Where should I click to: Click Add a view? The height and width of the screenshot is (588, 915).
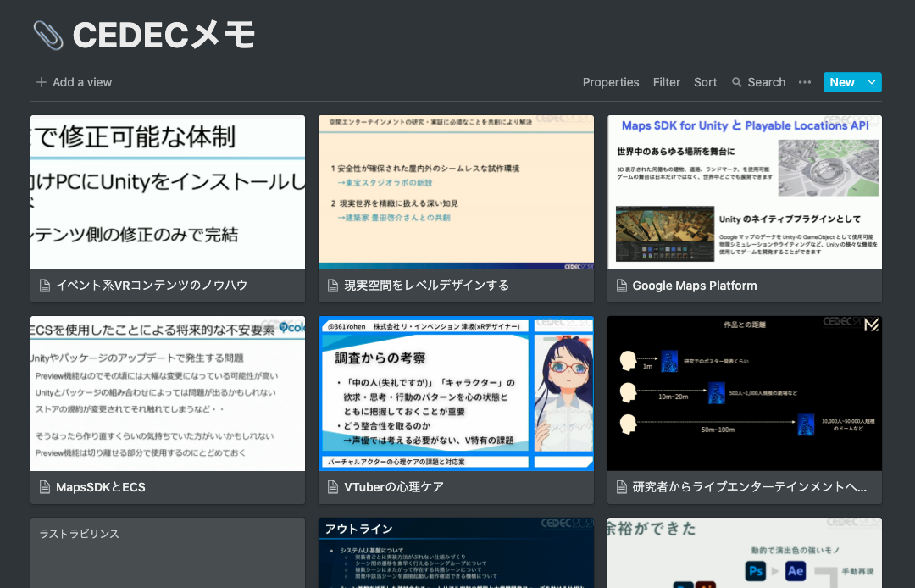(74, 82)
